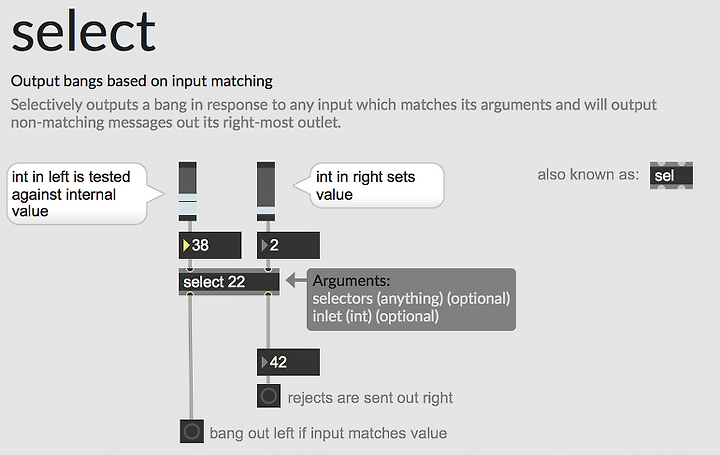Select the number box showing 2
The width and height of the screenshot is (720, 455).
click(x=288, y=245)
